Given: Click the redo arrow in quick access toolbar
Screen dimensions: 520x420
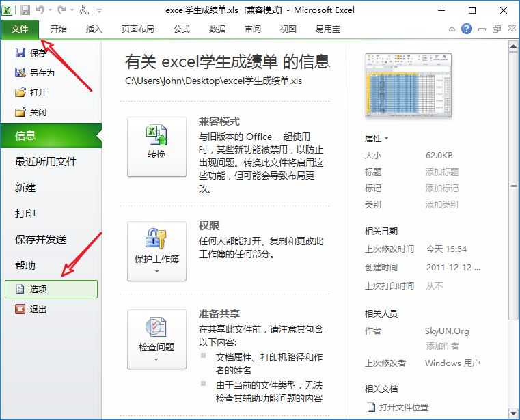Looking at the screenshot, I should tap(61, 10).
